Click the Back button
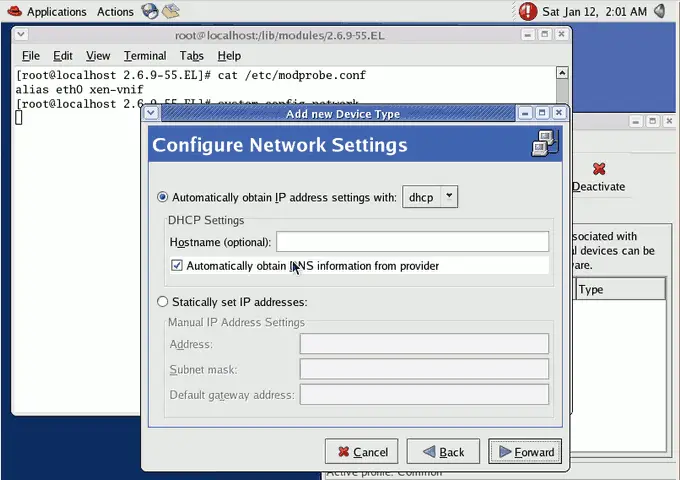The width and height of the screenshot is (680, 480). 442,452
